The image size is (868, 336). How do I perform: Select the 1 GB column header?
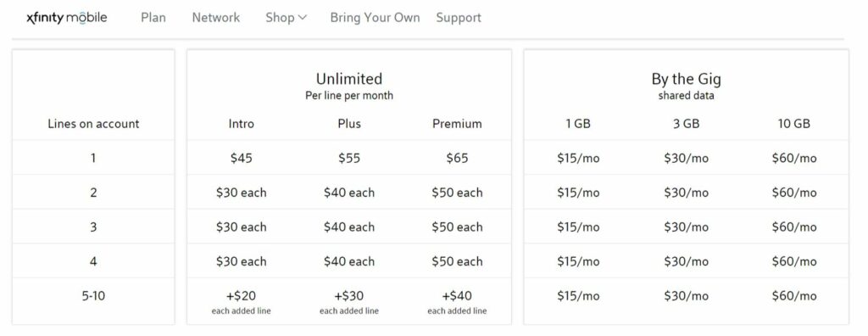(x=578, y=124)
